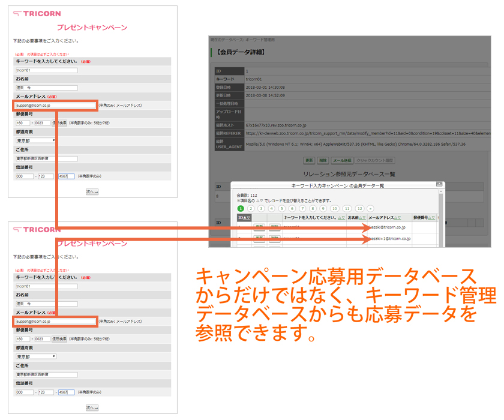Go to next pages with » pagination icon
Viewport: 504px width, 420px height.
tap(370, 209)
